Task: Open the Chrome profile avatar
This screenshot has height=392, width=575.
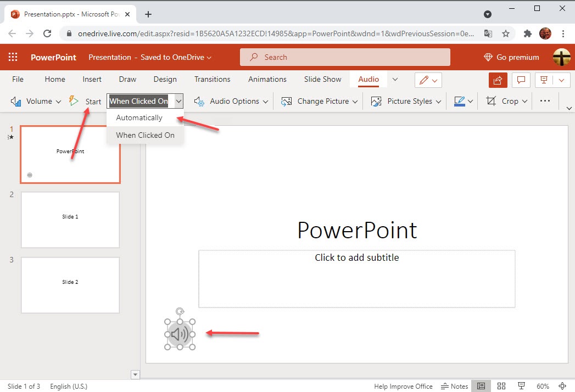Action: (545, 33)
